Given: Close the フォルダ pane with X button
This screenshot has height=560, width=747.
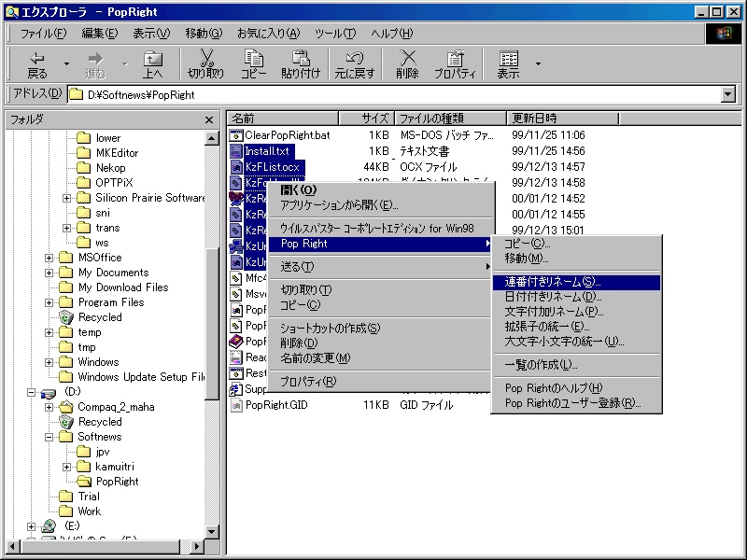Looking at the screenshot, I should point(210,119).
